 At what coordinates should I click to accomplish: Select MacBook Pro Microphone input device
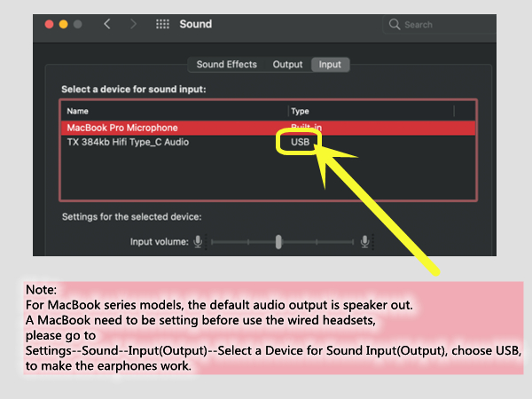click(x=268, y=128)
